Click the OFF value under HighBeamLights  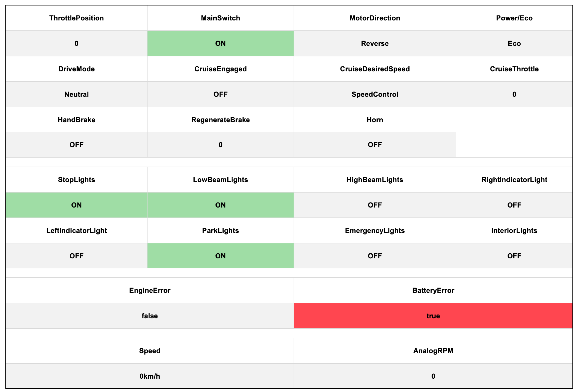coord(375,205)
